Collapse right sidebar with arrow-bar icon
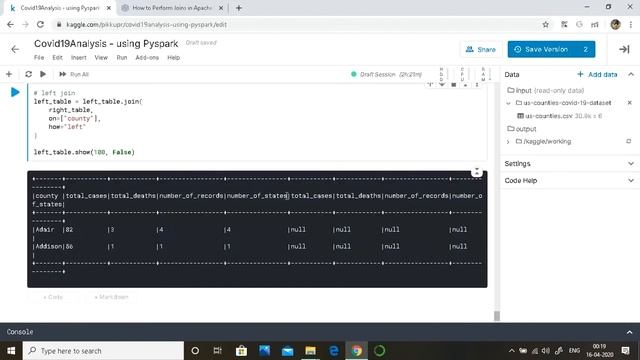 coord(624,49)
